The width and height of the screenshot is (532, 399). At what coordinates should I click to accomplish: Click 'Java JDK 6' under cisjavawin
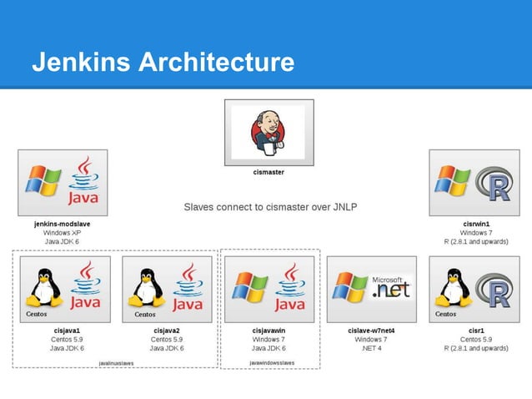pyautogui.click(x=269, y=348)
